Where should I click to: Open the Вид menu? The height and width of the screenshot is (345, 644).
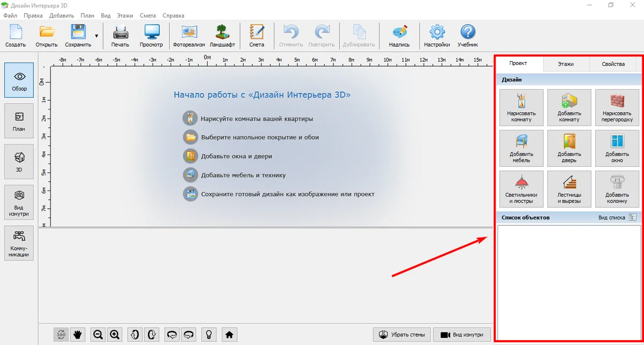coord(106,16)
